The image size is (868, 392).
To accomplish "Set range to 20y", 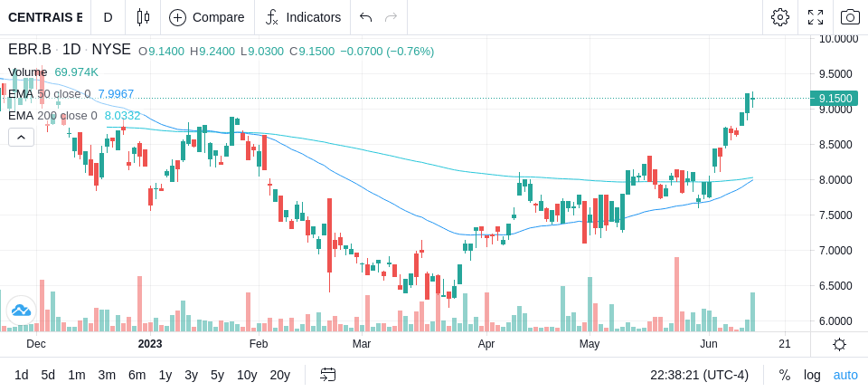I will (279, 375).
